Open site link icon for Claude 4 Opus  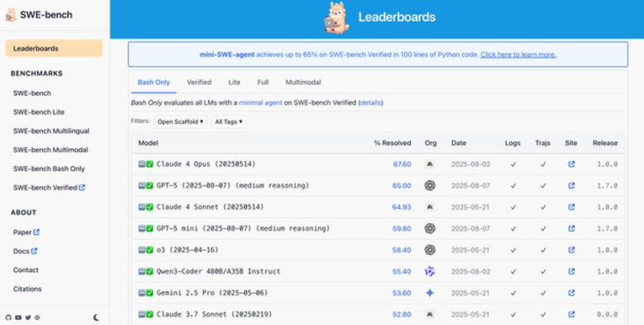(x=572, y=164)
